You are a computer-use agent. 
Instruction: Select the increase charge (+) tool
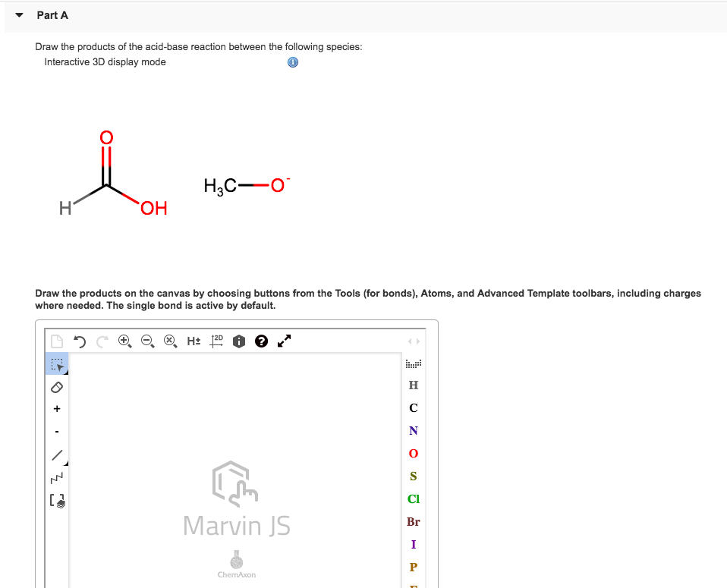56,408
